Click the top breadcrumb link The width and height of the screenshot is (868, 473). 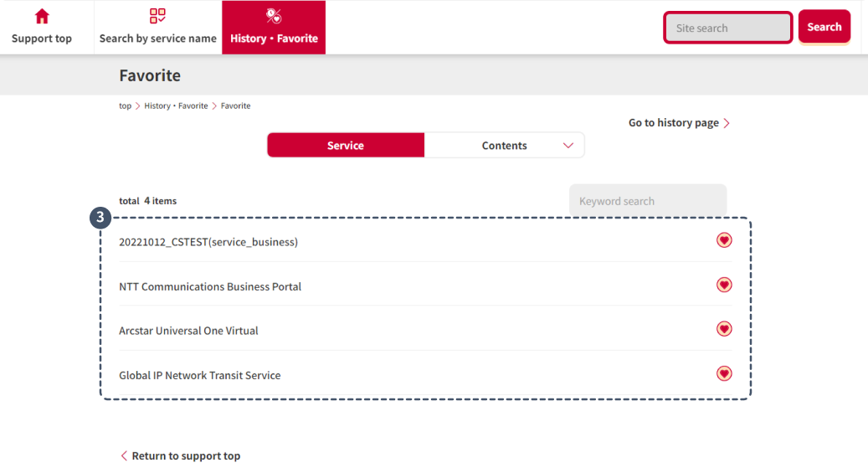(125, 105)
